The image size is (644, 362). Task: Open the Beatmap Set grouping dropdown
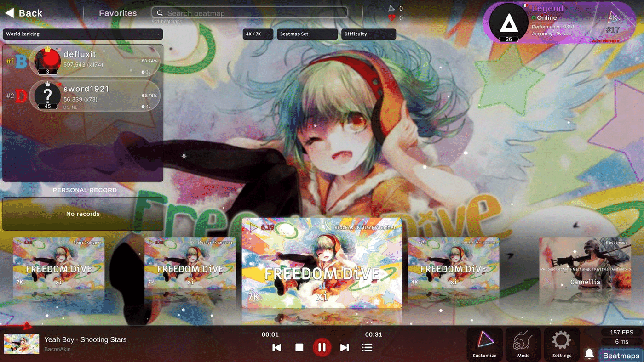(307, 34)
